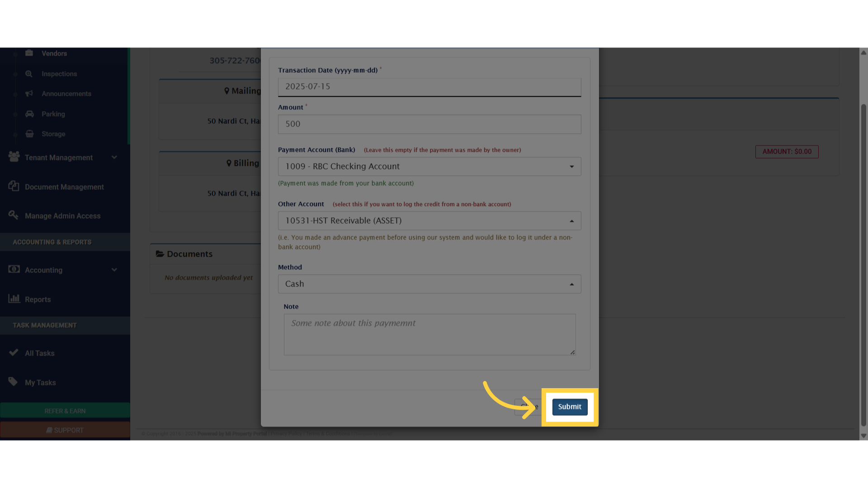Click the Billing location pin icon
Viewport: 868px width, 488px height.
tap(229, 163)
